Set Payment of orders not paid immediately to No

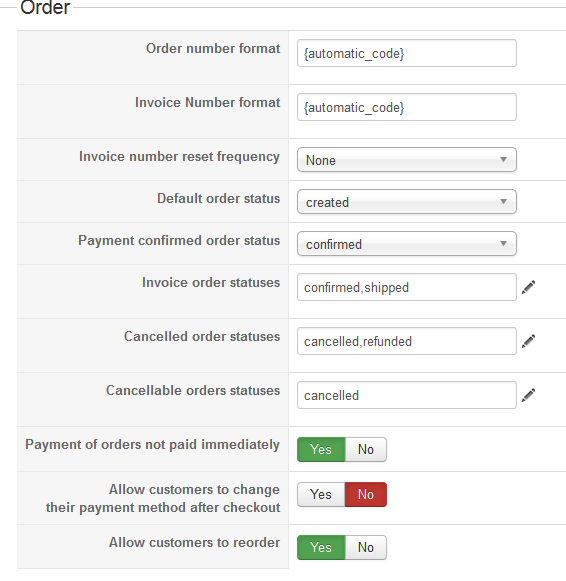tap(366, 449)
